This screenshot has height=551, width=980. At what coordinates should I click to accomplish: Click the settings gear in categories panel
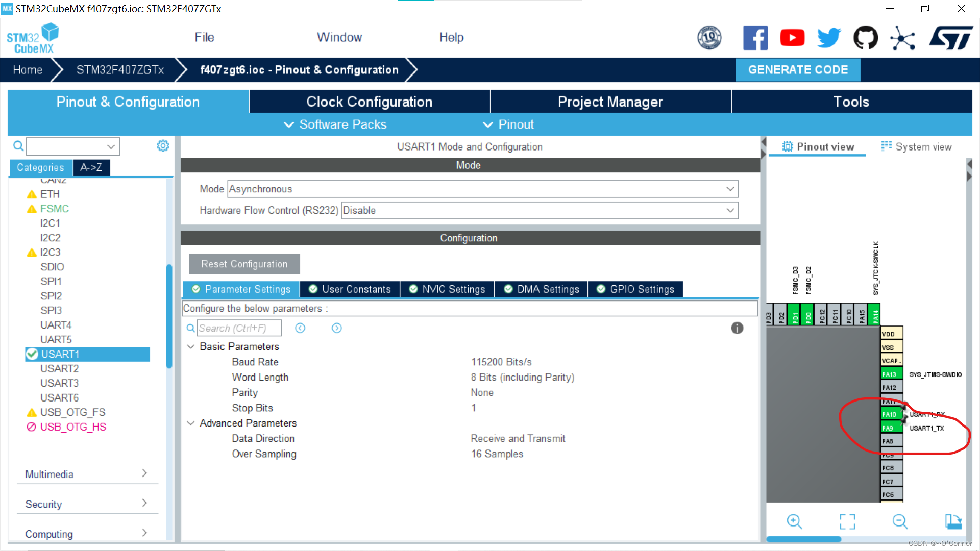[x=163, y=146]
